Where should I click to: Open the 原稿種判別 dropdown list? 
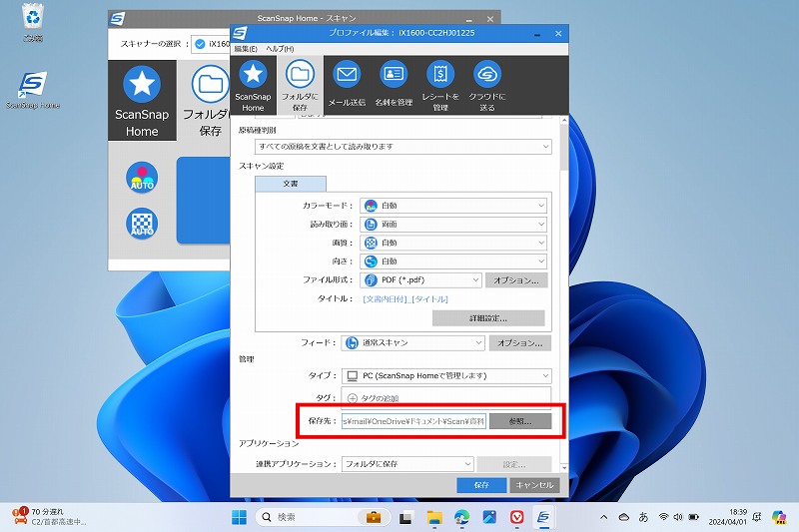point(394,147)
